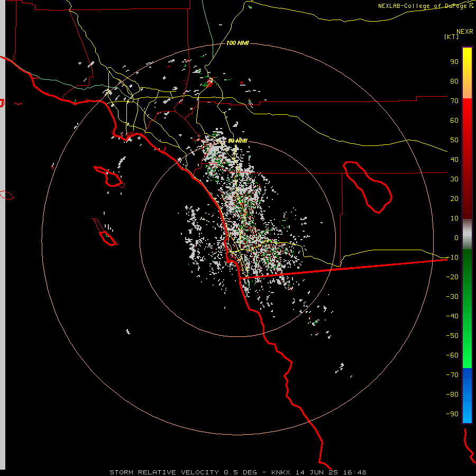Click the NEXLAB-College of DuPage credit text

(426, 6)
